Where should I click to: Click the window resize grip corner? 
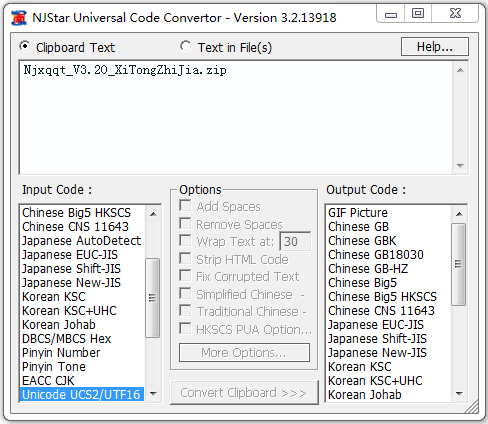(x=473, y=407)
